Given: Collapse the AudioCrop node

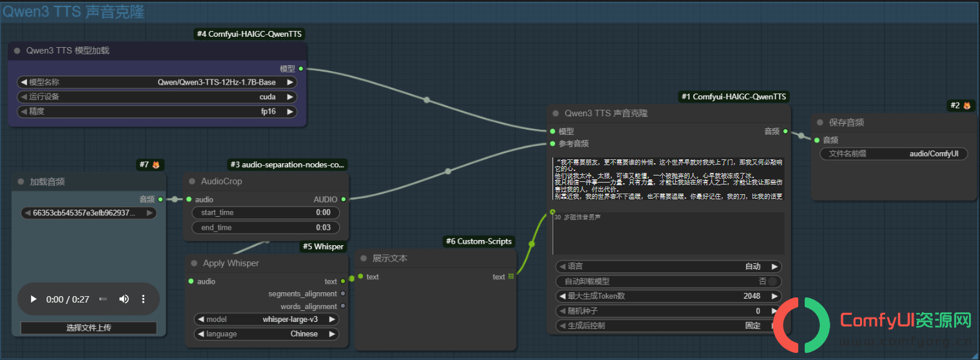Looking at the screenshot, I should [x=191, y=181].
